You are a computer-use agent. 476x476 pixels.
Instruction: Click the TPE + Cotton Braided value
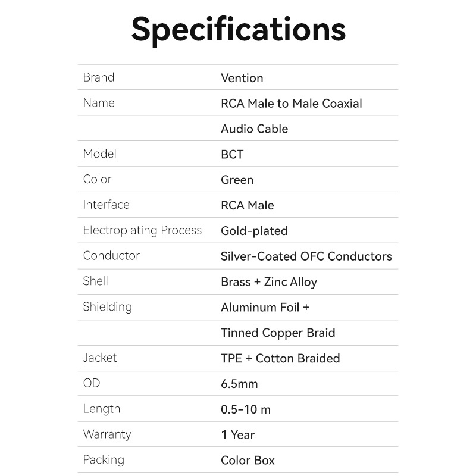pos(280,358)
